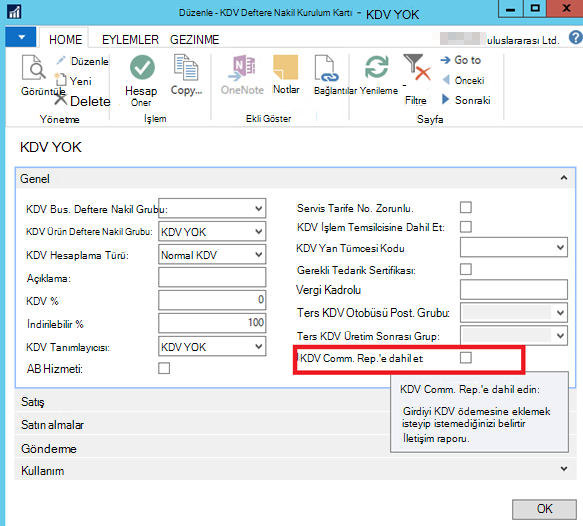
Task: Click the OK button
Action: click(544, 509)
